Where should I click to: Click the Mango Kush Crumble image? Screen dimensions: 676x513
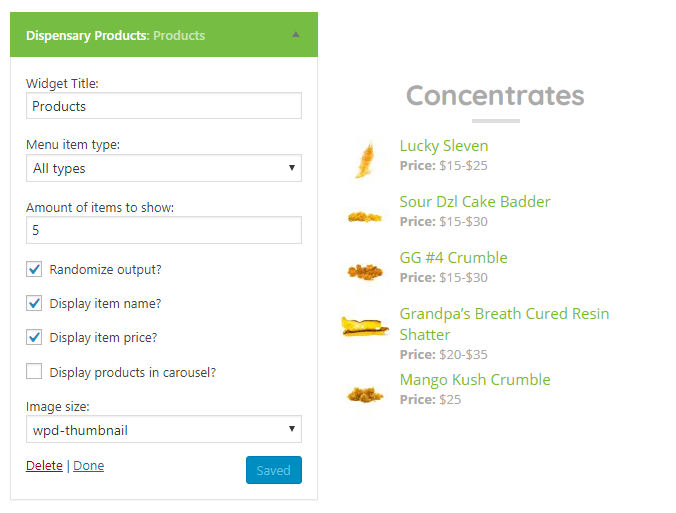coord(365,394)
